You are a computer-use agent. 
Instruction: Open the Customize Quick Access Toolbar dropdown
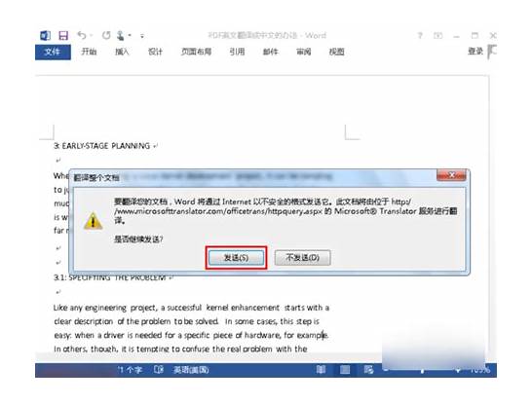[142, 36]
